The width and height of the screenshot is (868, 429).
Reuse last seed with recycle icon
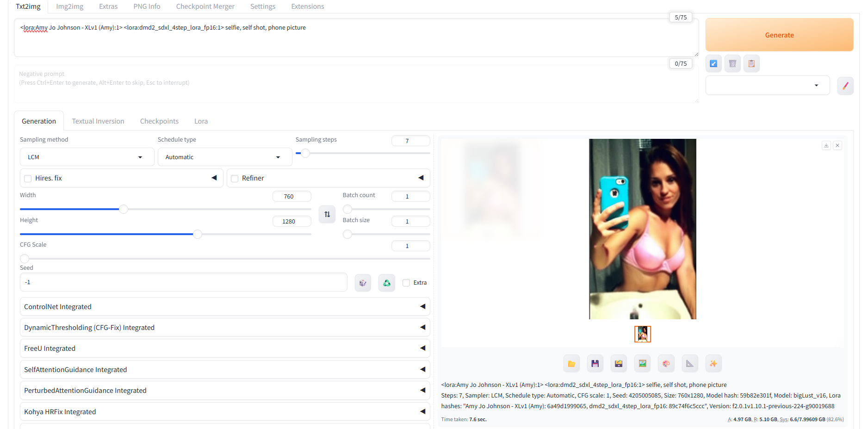click(x=387, y=283)
